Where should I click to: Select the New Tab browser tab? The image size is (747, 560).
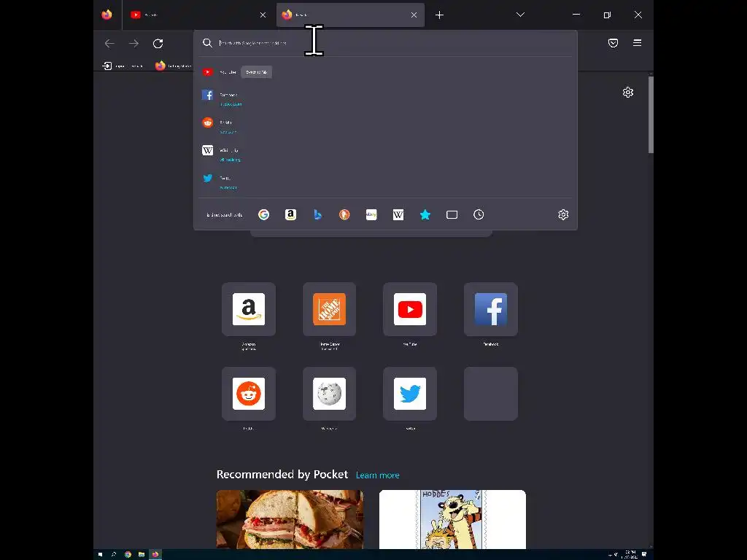click(x=350, y=15)
